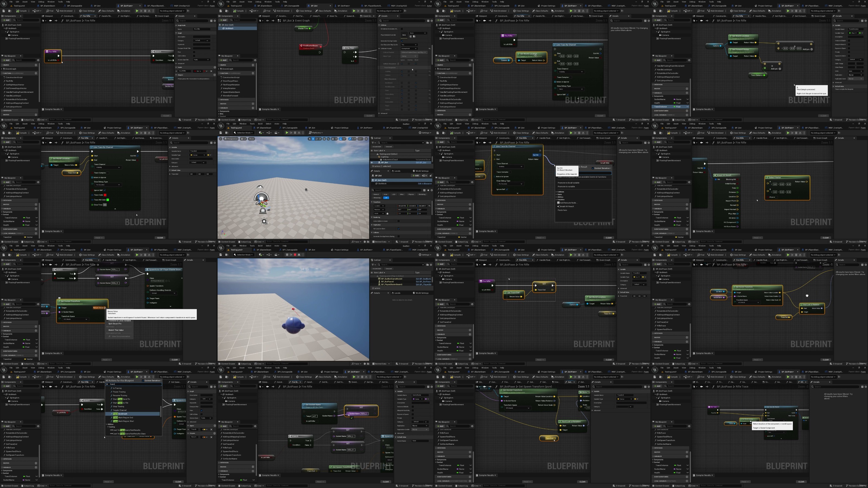Screen dimensions: 868x488
Task: Open the Trace Hit Color green swatch
Action: pyautogui.click(x=108, y=200)
